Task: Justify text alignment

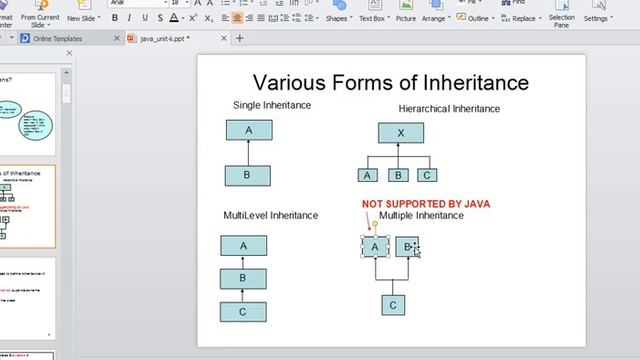Action: pyautogui.click(x=261, y=18)
